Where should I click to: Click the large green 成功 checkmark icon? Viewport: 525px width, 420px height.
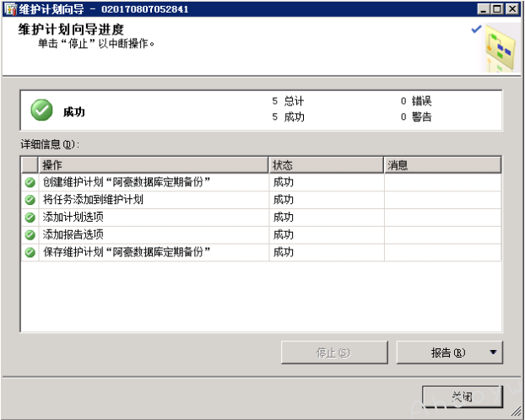tap(41, 110)
